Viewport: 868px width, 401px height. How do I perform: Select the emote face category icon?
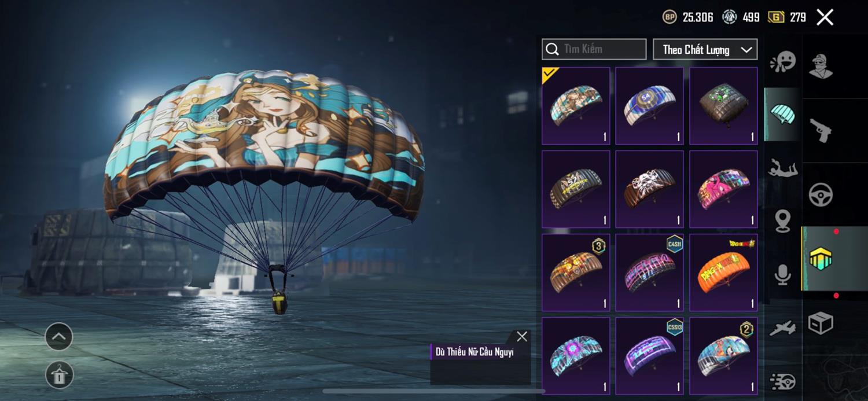coord(783,61)
